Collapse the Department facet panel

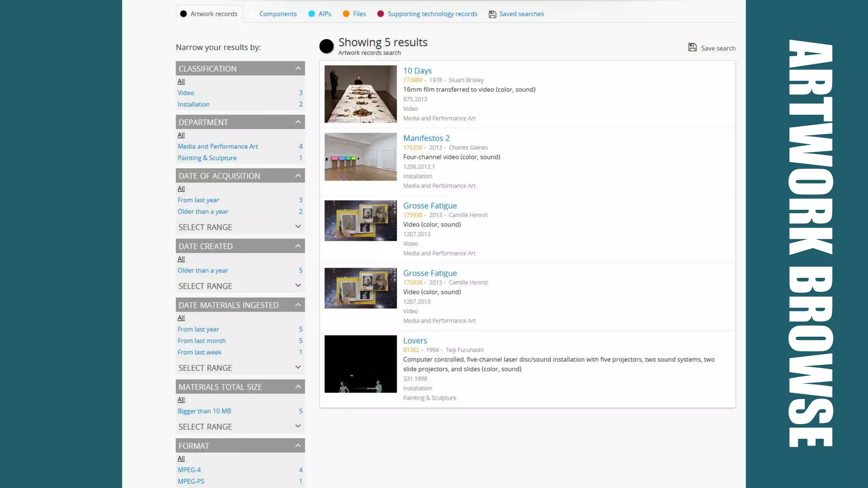[298, 122]
